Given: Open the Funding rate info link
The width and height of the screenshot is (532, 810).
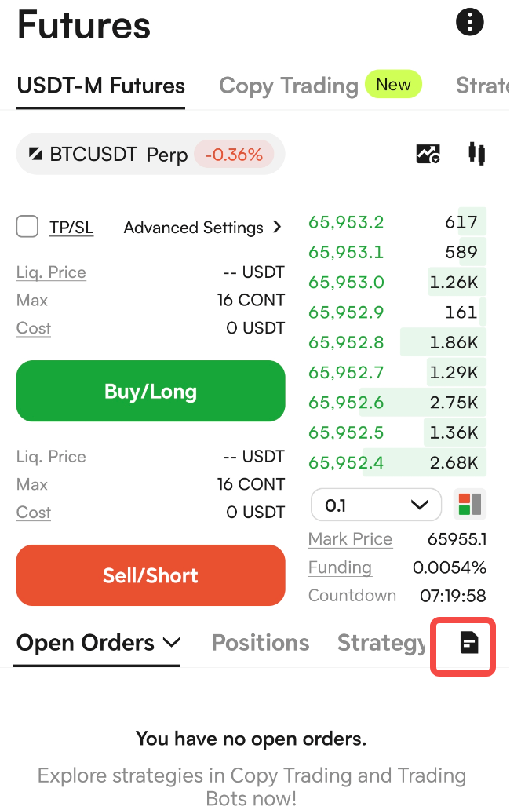Looking at the screenshot, I should (x=340, y=567).
